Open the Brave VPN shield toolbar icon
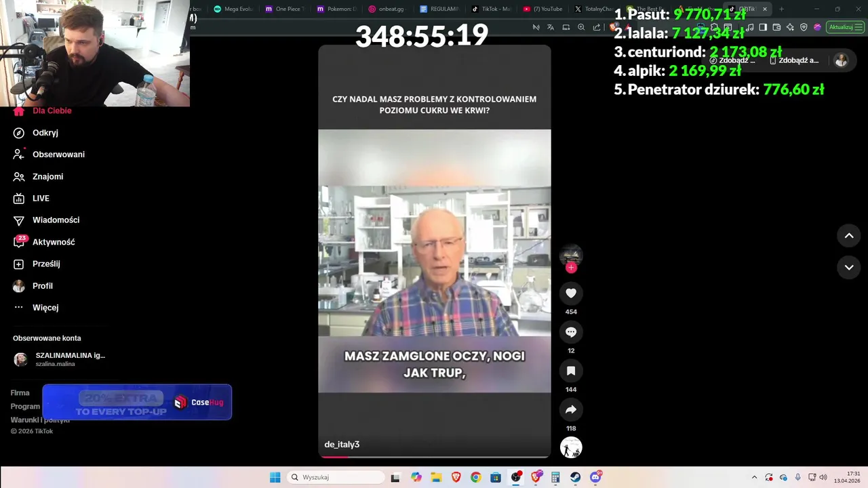This screenshot has height=488, width=868. 804,27
